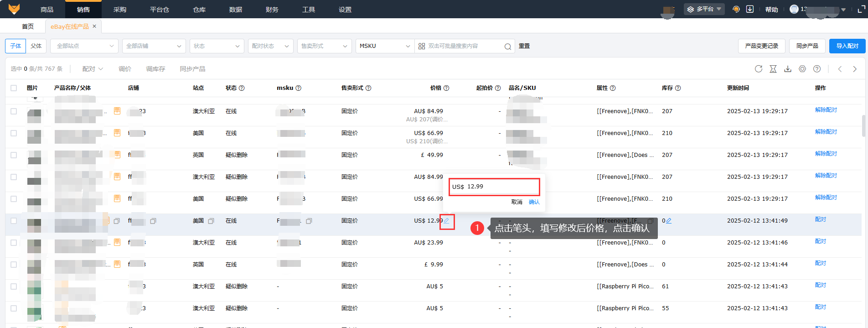Click the 属性 column help icon

pos(613,88)
